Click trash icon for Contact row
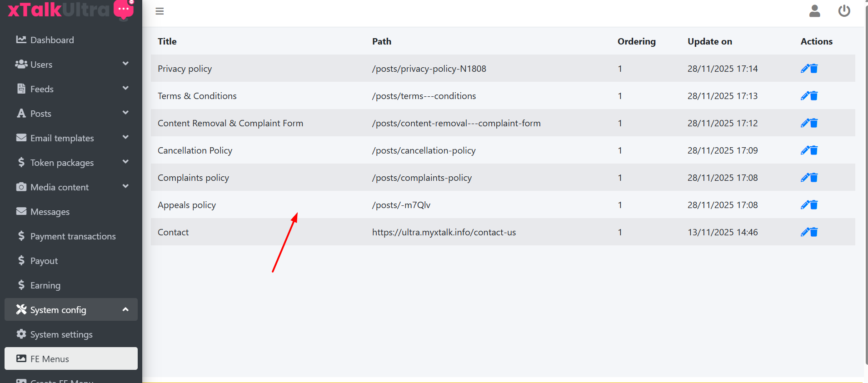The image size is (868, 383). pyautogui.click(x=814, y=232)
